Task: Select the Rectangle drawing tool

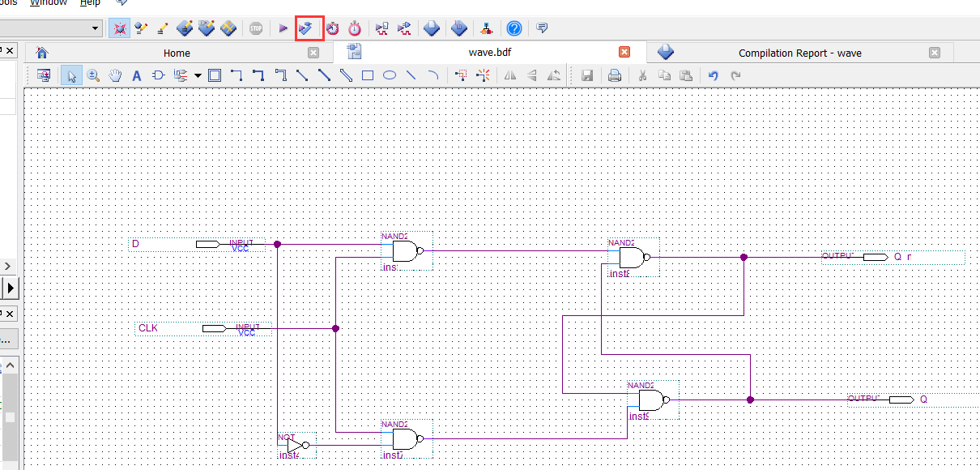Action: pyautogui.click(x=368, y=76)
